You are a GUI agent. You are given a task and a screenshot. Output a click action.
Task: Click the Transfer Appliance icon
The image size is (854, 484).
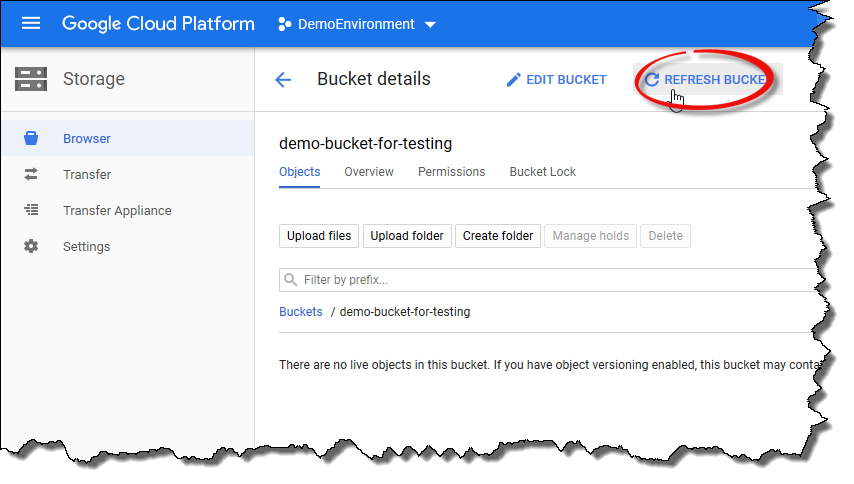(x=31, y=211)
